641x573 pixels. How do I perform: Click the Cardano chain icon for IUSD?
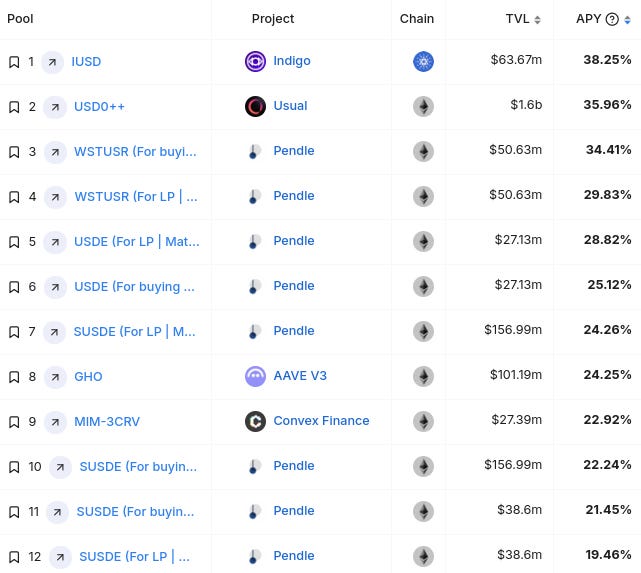pyautogui.click(x=424, y=62)
